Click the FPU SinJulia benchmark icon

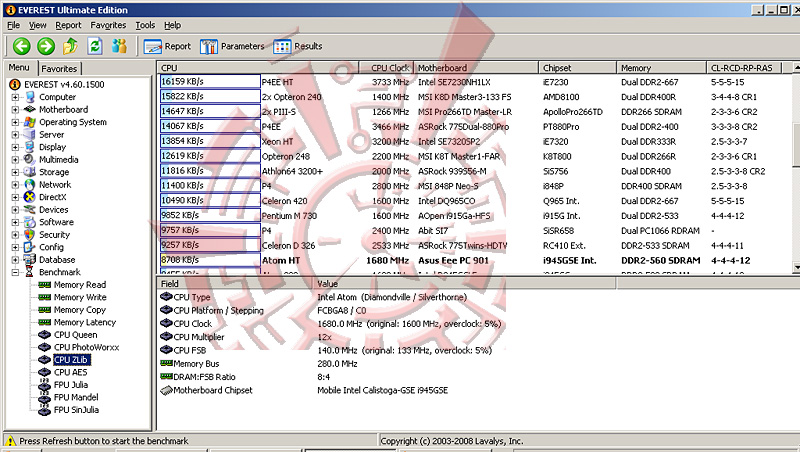(x=44, y=410)
